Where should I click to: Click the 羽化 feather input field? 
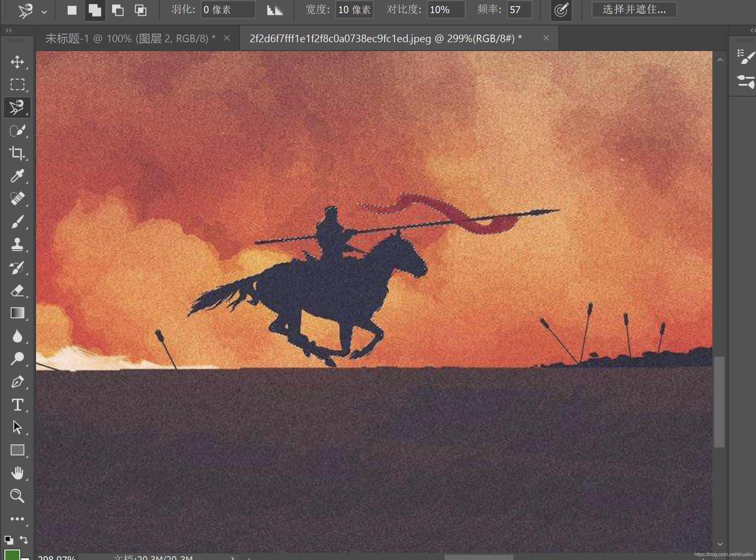pyautogui.click(x=228, y=10)
